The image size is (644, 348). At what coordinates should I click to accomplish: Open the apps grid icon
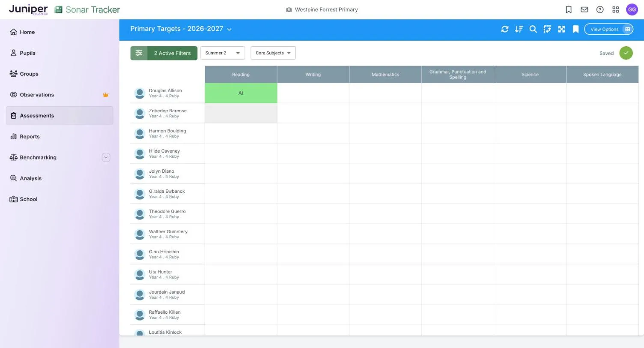tap(616, 9)
